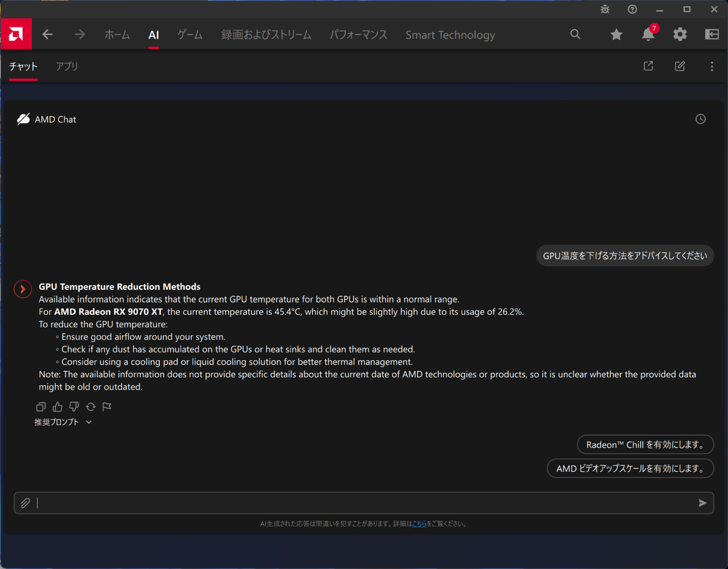This screenshot has height=569, width=728.
Task: Click the Radeon Chill を有効にします suggestion
Action: click(646, 445)
